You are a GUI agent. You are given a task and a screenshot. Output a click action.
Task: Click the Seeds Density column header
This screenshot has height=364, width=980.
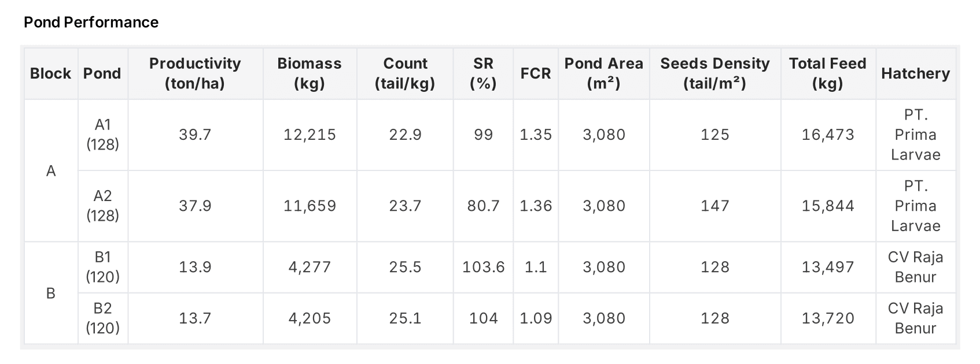[714, 73]
